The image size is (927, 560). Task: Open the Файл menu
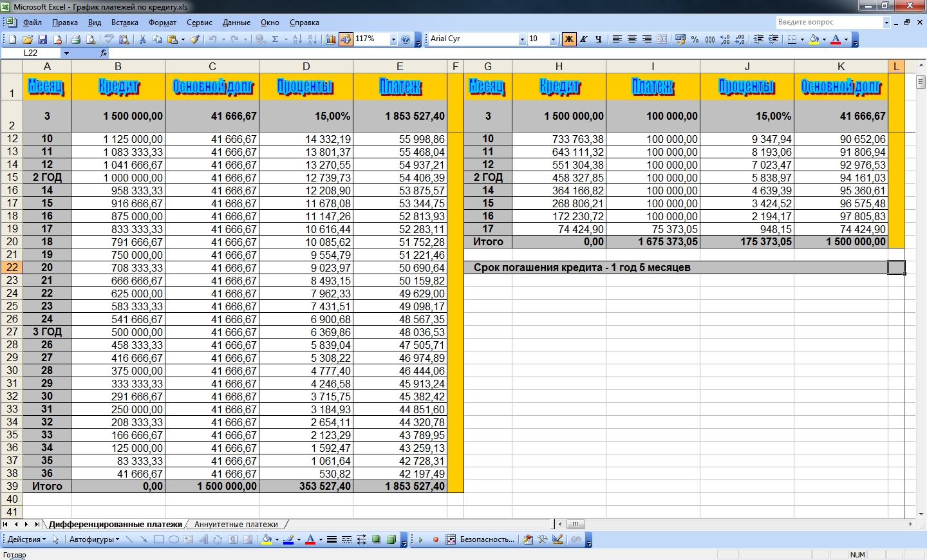click(32, 23)
